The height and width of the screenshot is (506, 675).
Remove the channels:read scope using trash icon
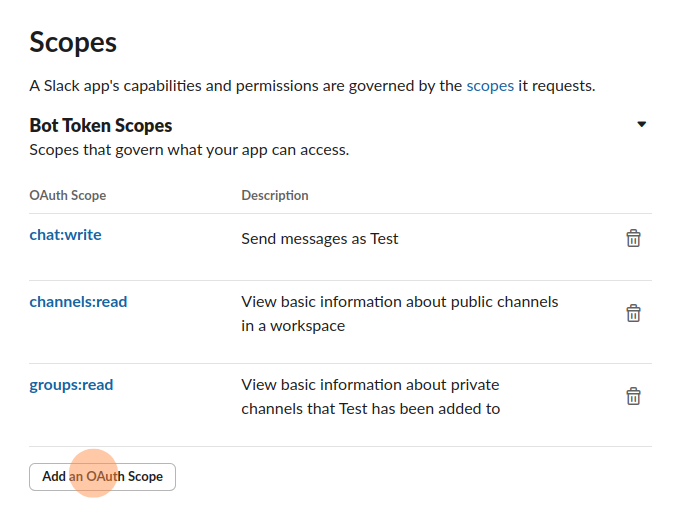pos(633,313)
